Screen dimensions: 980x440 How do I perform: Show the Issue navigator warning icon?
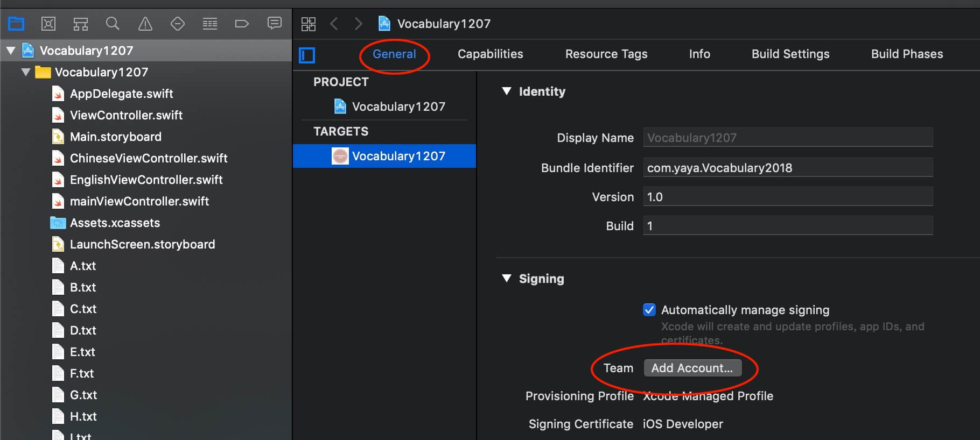coord(145,24)
